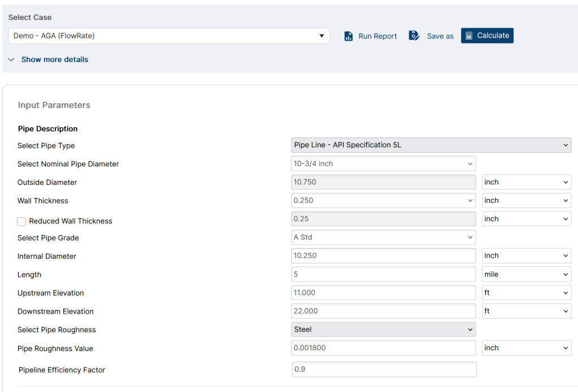
Task: Click the Run Report link
Action: tap(378, 36)
